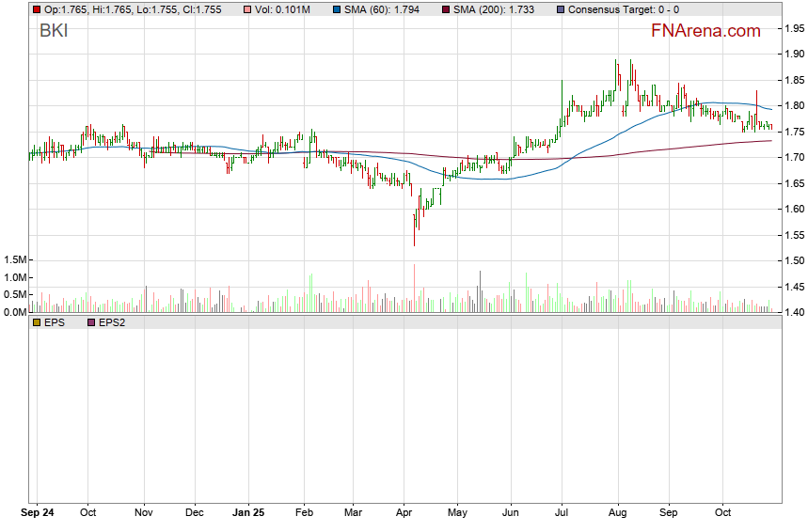Click the Consensus Target legend swatch
The width and height of the screenshot is (808, 532).
(562, 9)
